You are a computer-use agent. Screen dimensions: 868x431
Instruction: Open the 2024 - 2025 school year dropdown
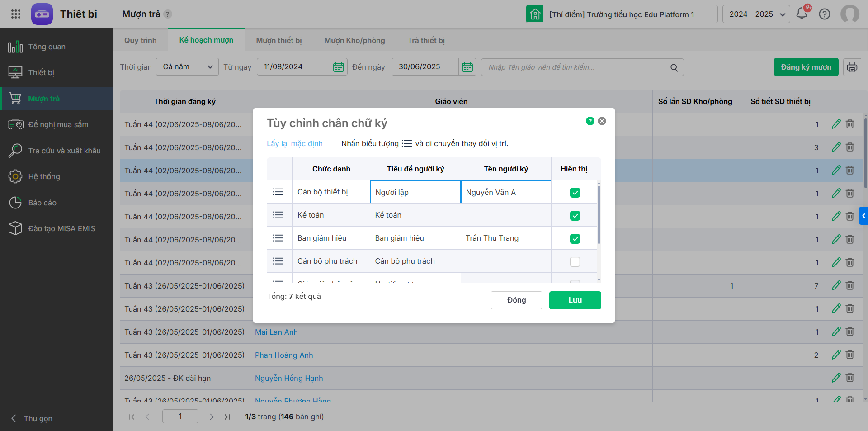coord(756,14)
